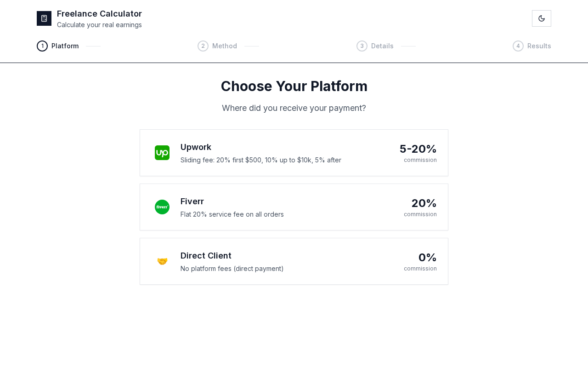Click the Upwork logo icon
The height and width of the screenshot is (368, 588).
pyautogui.click(x=162, y=153)
